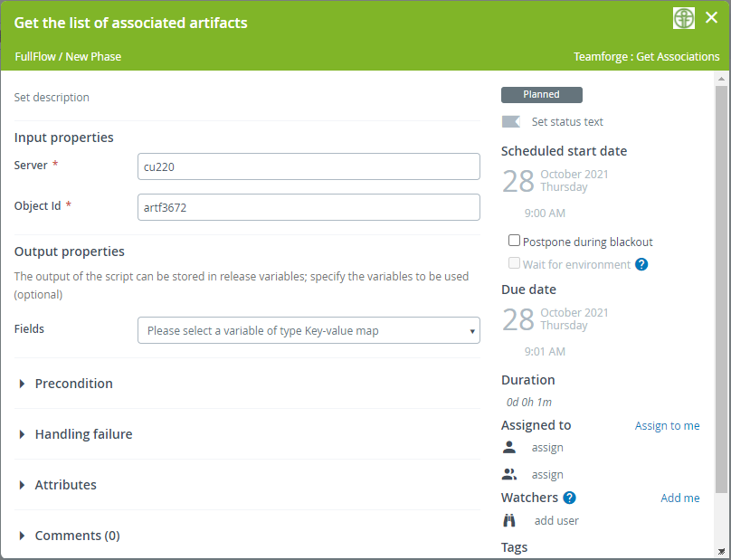Open the Fields variable dropdown
The width and height of the screenshot is (731, 560).
(x=309, y=331)
